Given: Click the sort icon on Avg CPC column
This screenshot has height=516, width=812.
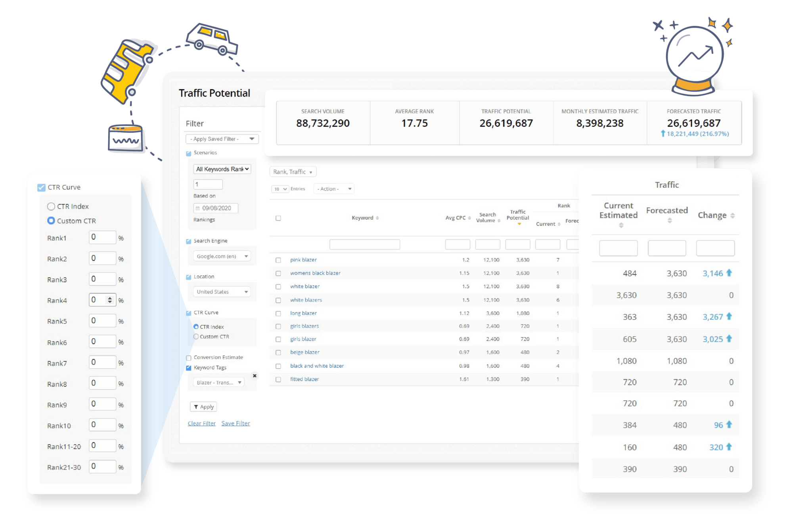Looking at the screenshot, I should 469,218.
